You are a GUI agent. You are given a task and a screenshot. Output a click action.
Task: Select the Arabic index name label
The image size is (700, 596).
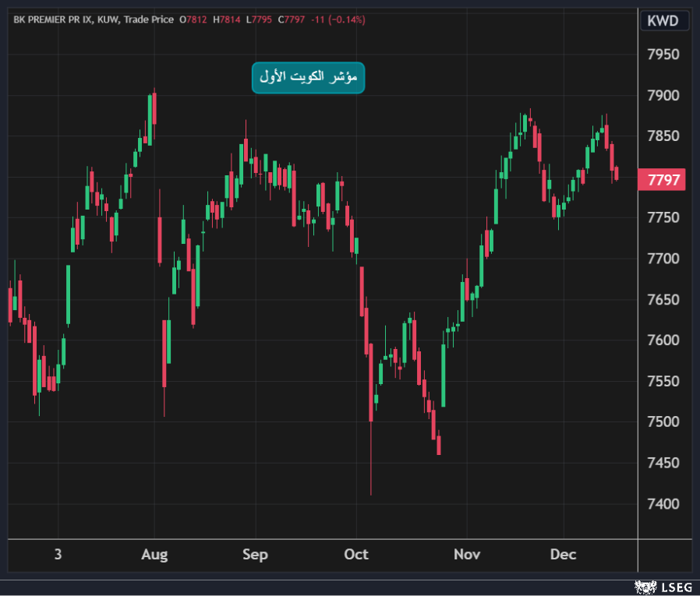click(308, 78)
